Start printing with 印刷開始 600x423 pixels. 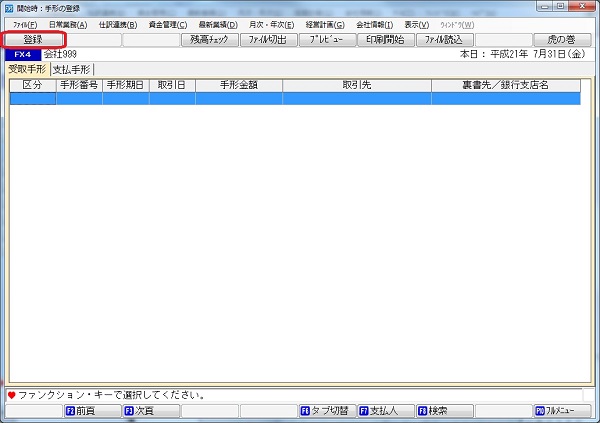[386, 39]
